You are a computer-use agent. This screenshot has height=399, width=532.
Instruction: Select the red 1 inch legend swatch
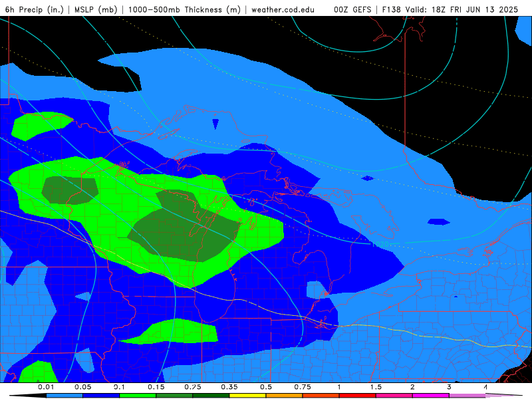click(358, 396)
